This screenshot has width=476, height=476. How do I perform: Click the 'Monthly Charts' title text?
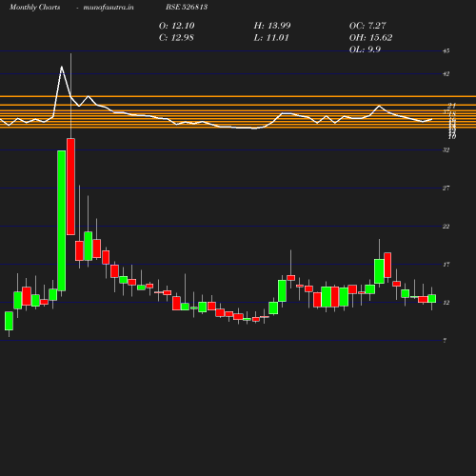coord(34,8)
